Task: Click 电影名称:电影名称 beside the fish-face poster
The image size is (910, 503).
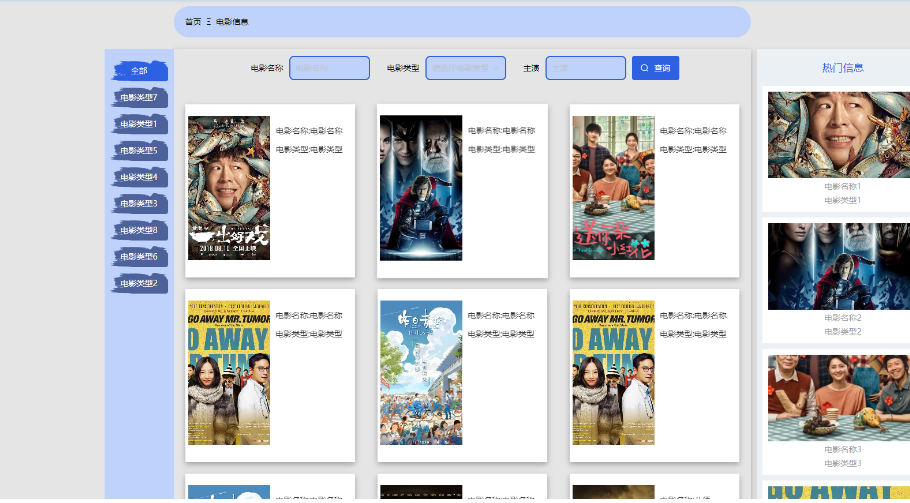Action: [309, 131]
